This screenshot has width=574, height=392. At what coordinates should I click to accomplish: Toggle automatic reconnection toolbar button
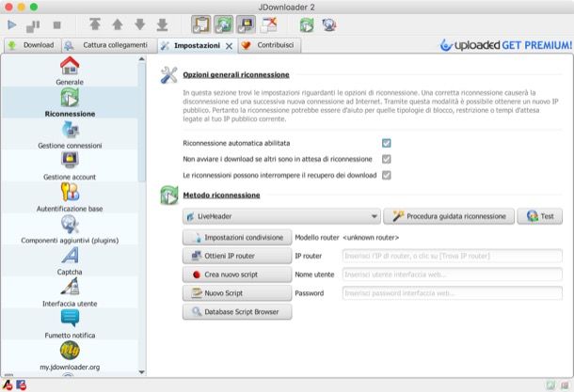(x=224, y=24)
